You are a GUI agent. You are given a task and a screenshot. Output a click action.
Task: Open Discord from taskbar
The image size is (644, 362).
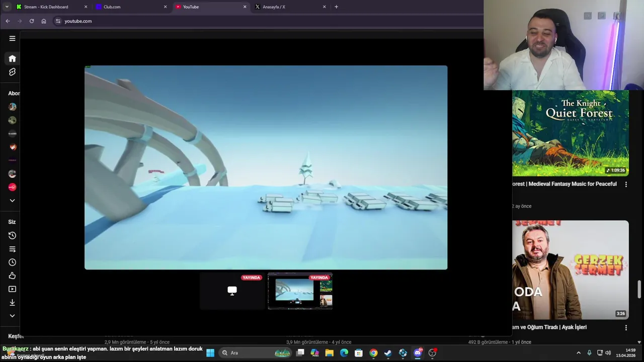pos(418,353)
